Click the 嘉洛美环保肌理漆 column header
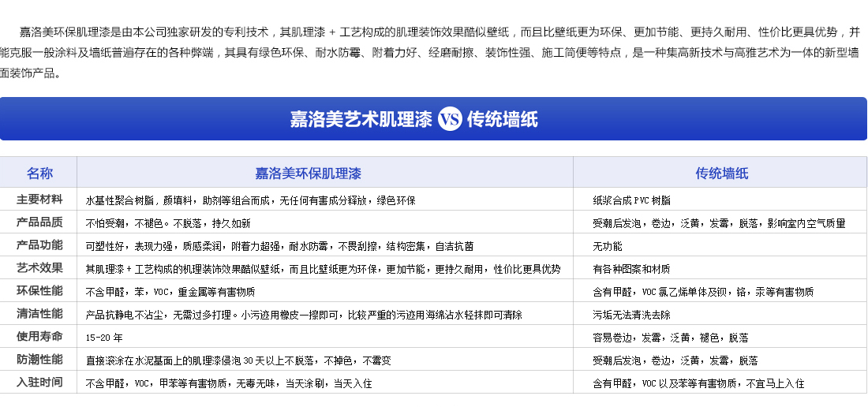The image size is (868, 407). [x=308, y=173]
